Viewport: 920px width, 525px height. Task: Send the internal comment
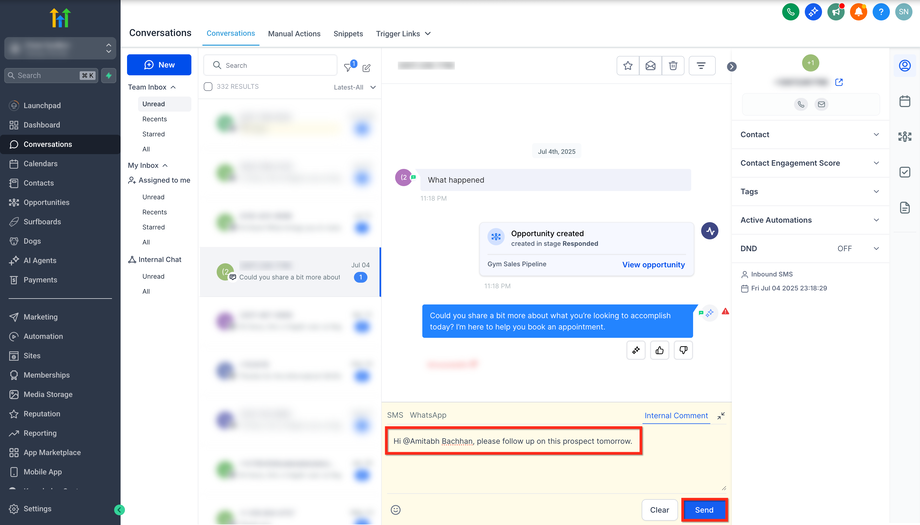(x=704, y=510)
